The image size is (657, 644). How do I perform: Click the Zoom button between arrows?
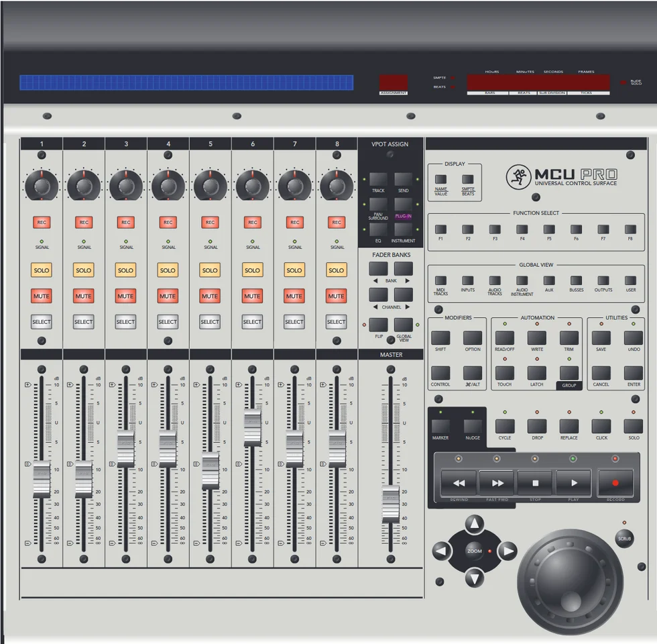pyautogui.click(x=475, y=551)
